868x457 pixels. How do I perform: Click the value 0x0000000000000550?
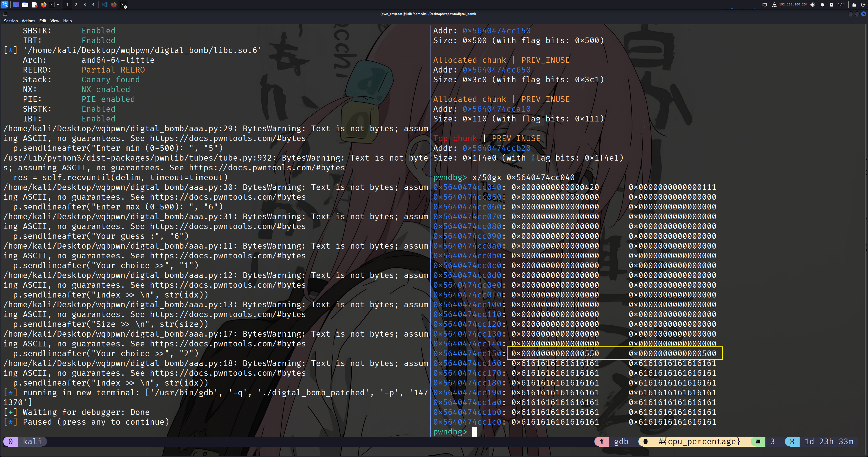coord(555,353)
